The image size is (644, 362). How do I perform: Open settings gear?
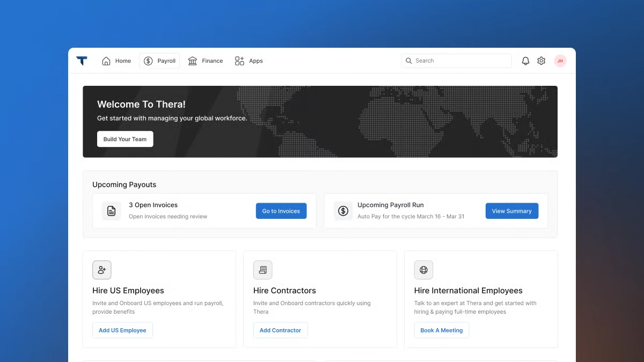[541, 61]
